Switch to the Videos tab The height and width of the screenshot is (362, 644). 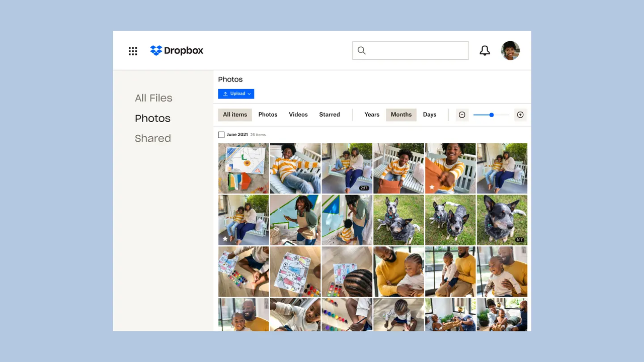click(298, 115)
